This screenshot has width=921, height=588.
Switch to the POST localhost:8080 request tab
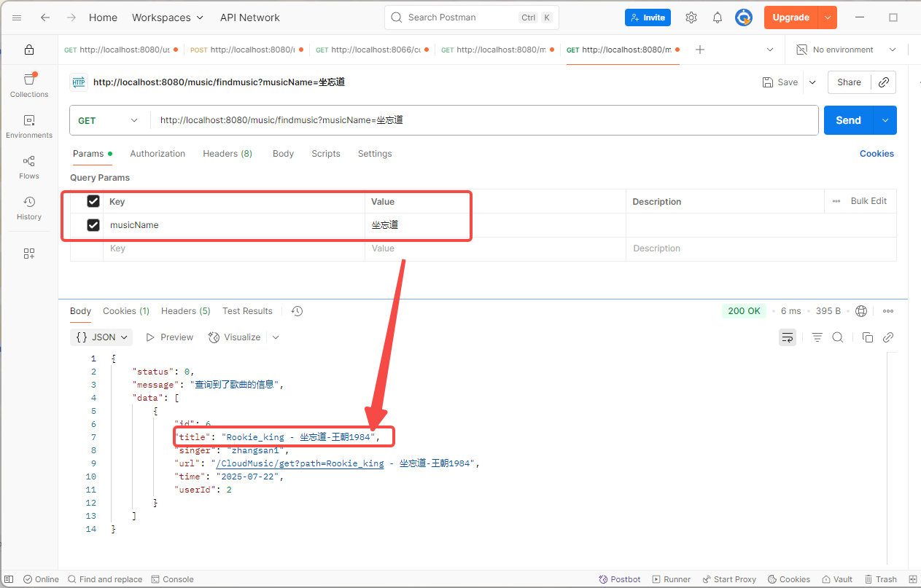(x=246, y=50)
